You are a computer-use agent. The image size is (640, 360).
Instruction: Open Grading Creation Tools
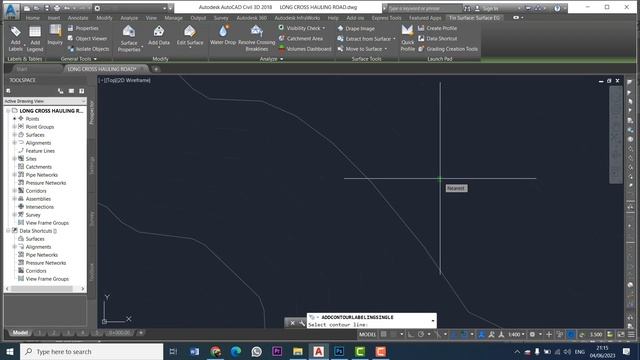click(x=448, y=49)
